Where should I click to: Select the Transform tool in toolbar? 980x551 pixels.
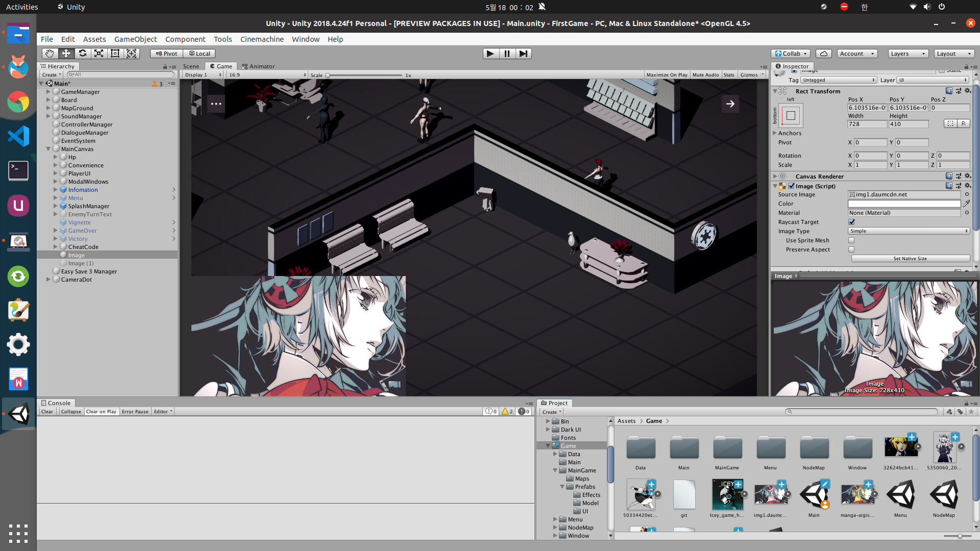(x=131, y=54)
